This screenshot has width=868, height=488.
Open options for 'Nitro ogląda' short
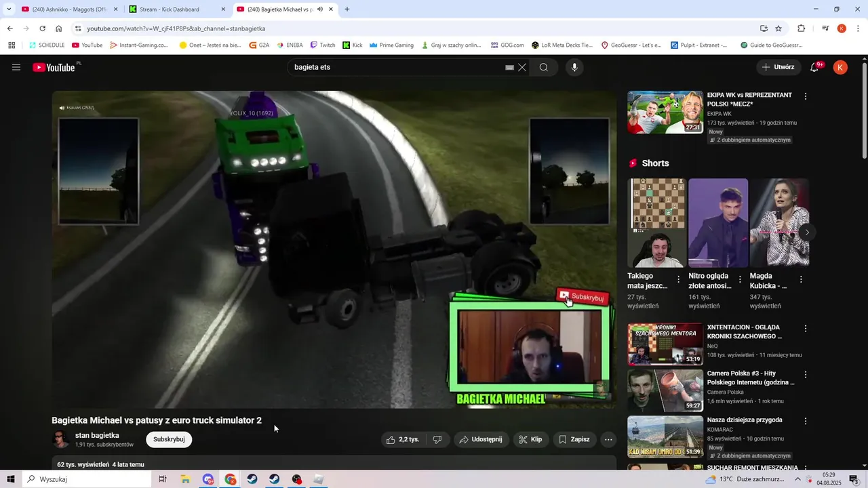coord(740,279)
